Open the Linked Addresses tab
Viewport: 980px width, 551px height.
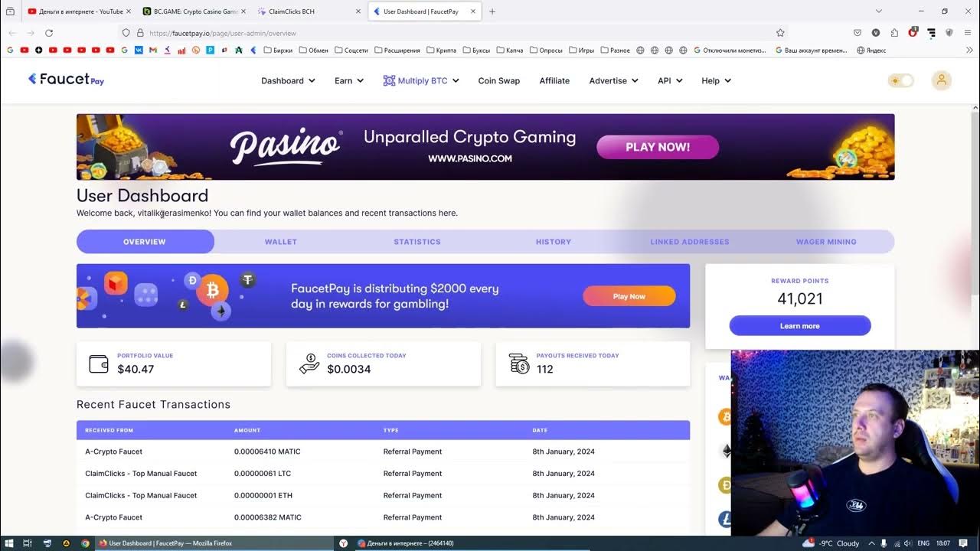(690, 242)
